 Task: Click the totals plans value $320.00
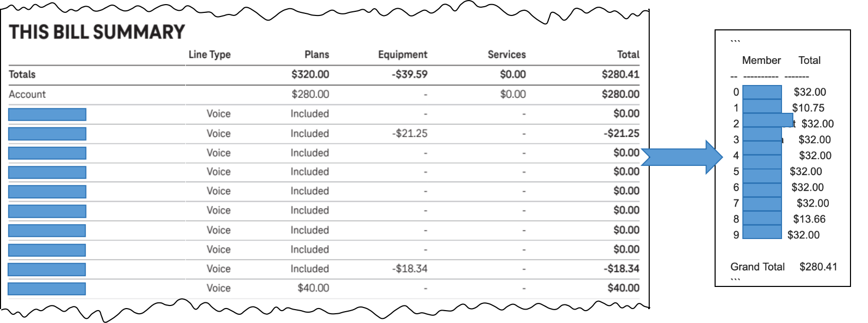[x=310, y=74]
